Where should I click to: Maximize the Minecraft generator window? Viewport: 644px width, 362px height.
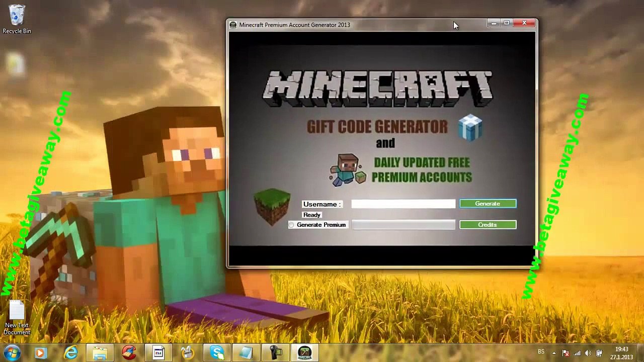click(507, 23)
